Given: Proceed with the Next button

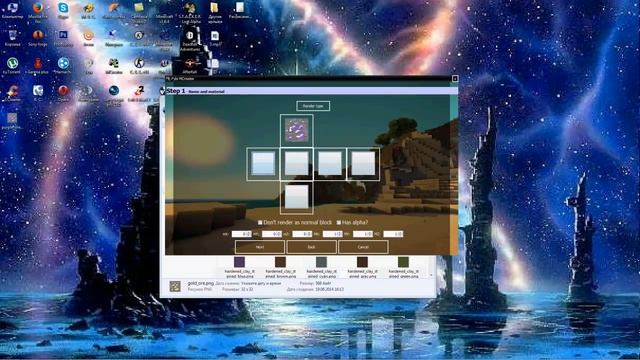Looking at the screenshot, I should tap(260, 247).
